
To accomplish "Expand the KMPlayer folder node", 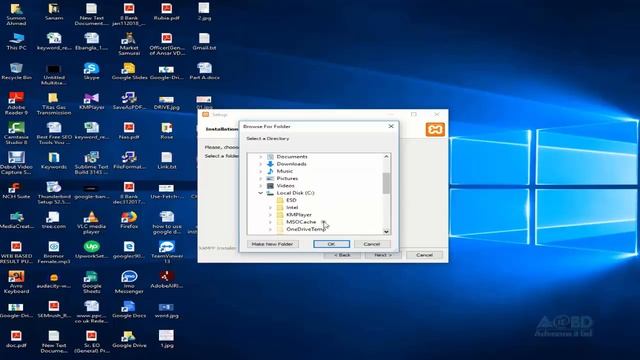I will (270, 215).
